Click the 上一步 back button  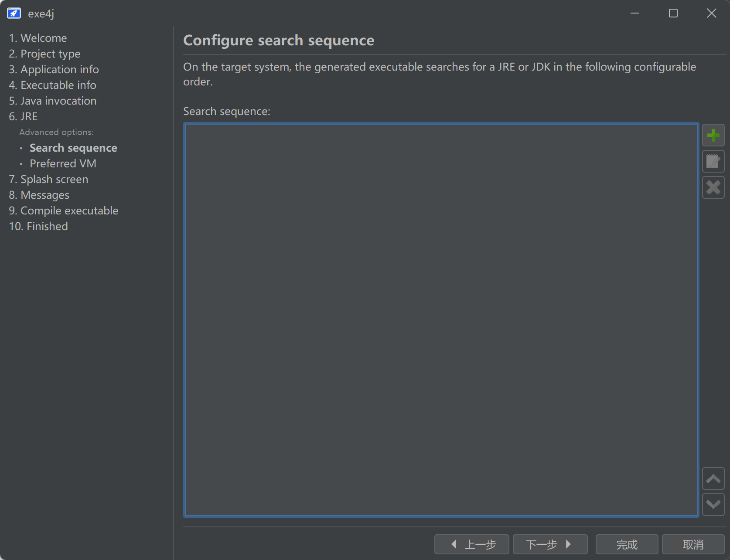pyautogui.click(x=471, y=544)
